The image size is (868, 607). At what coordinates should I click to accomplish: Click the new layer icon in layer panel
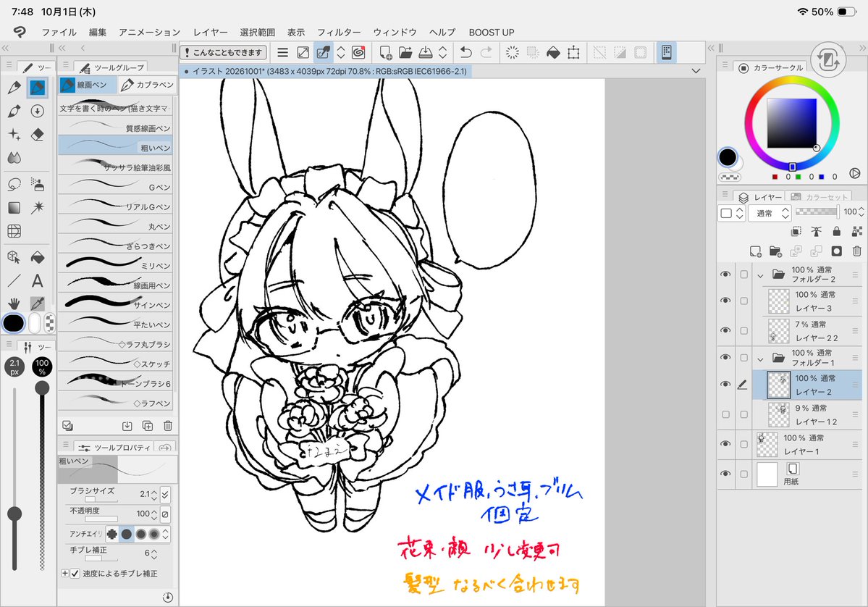click(755, 251)
